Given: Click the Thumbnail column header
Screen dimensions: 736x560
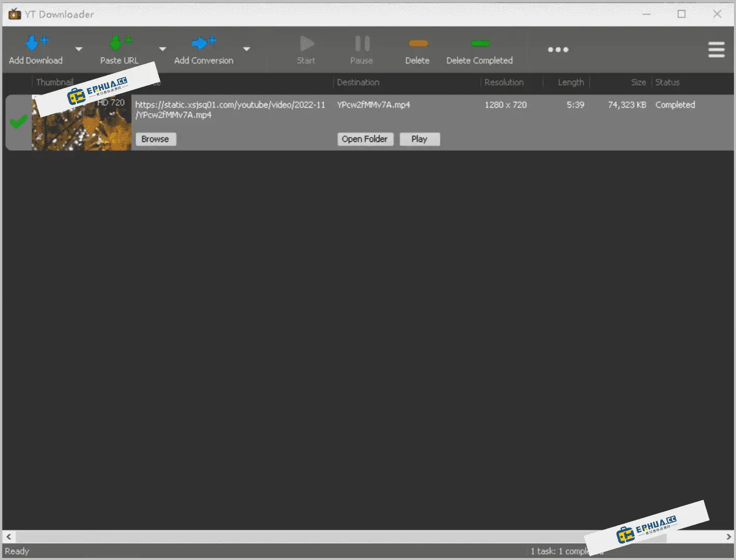Looking at the screenshot, I should (54, 82).
